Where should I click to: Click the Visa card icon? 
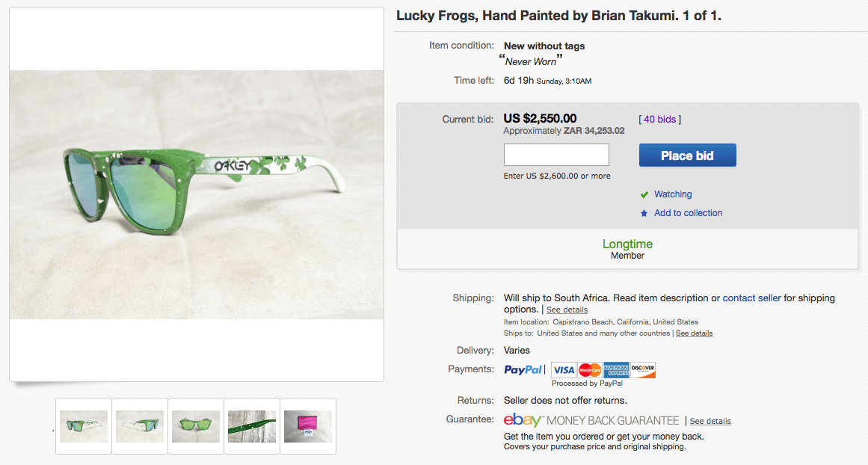[x=564, y=370]
